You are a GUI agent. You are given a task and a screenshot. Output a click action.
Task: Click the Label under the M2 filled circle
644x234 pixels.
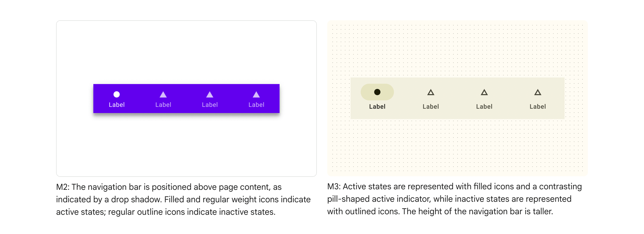(x=117, y=105)
